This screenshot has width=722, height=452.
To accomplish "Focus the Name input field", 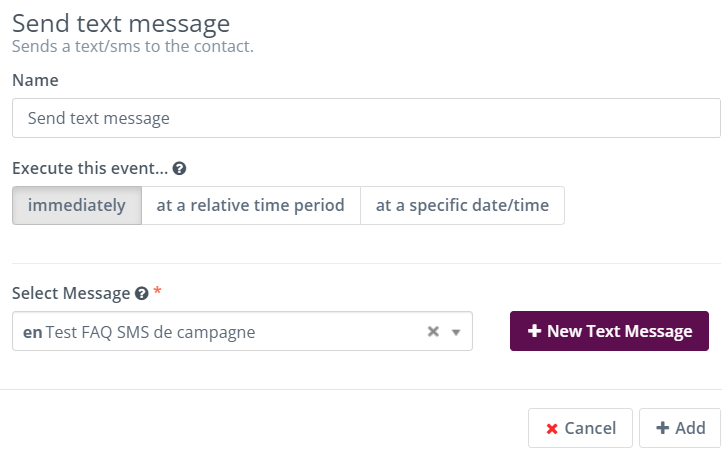I will (x=366, y=118).
